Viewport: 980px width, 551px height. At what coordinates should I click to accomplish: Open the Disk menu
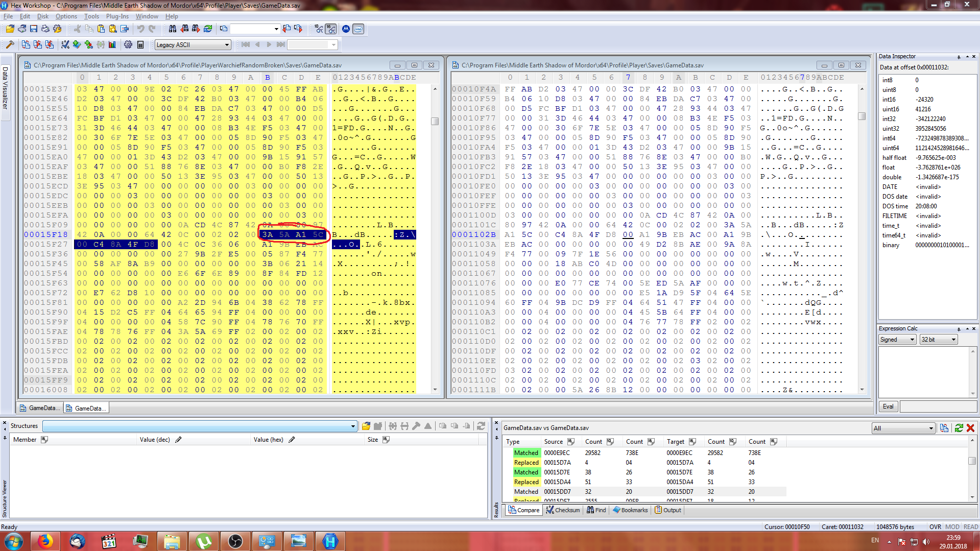point(43,16)
